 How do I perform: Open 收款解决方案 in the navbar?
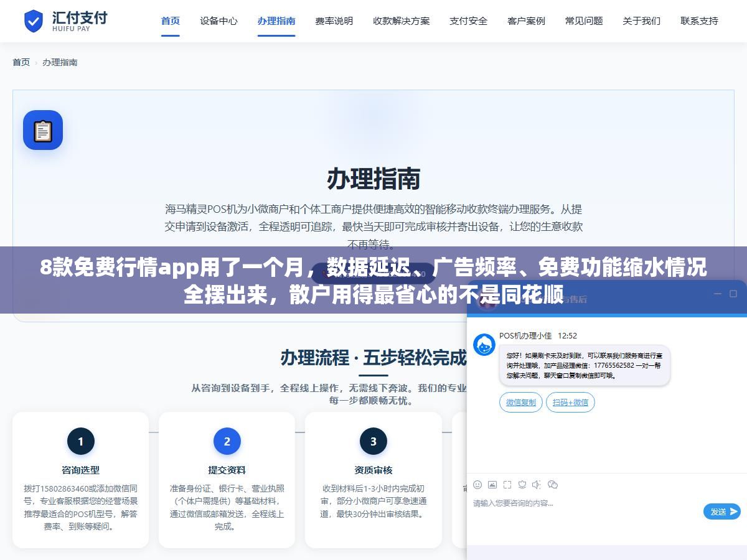tap(402, 21)
